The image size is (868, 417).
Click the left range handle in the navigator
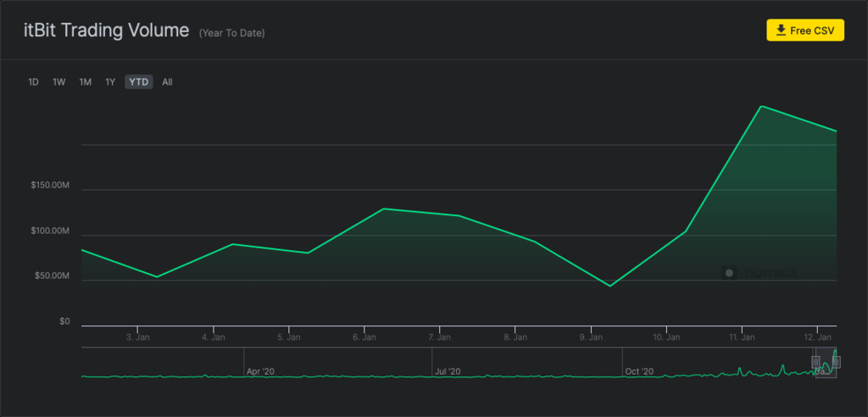(x=816, y=362)
